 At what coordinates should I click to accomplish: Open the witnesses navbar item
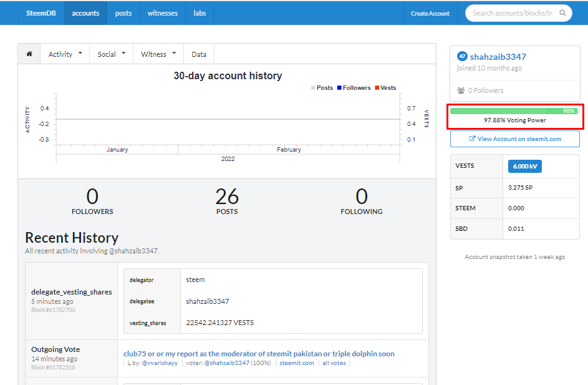click(x=162, y=13)
